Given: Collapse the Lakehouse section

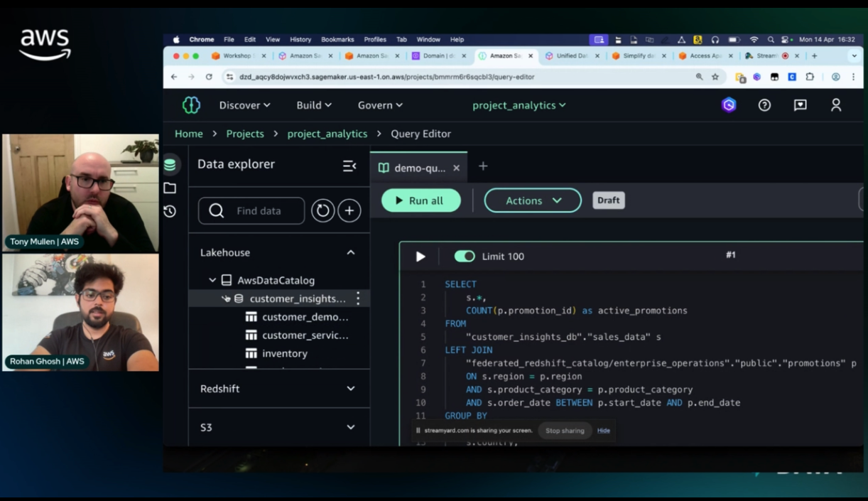Looking at the screenshot, I should pos(350,252).
